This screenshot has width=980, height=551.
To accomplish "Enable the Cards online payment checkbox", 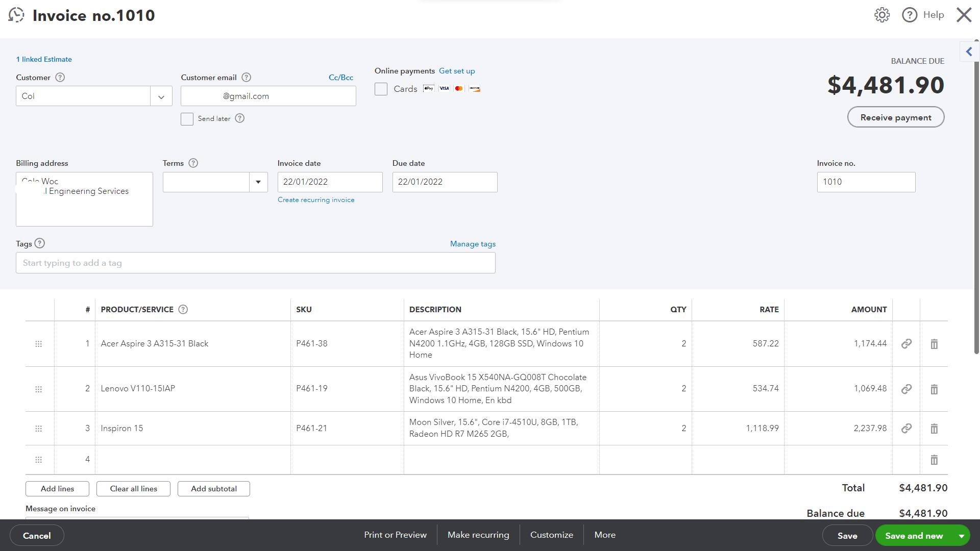I will point(381,89).
